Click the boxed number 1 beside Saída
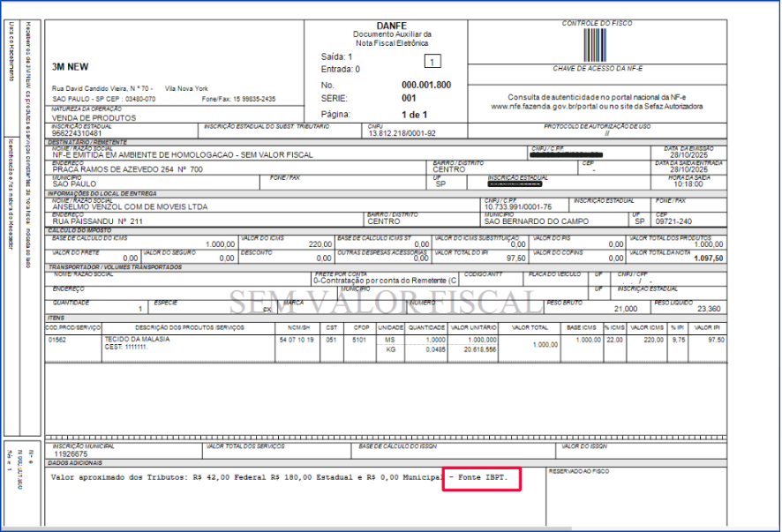 (x=432, y=62)
